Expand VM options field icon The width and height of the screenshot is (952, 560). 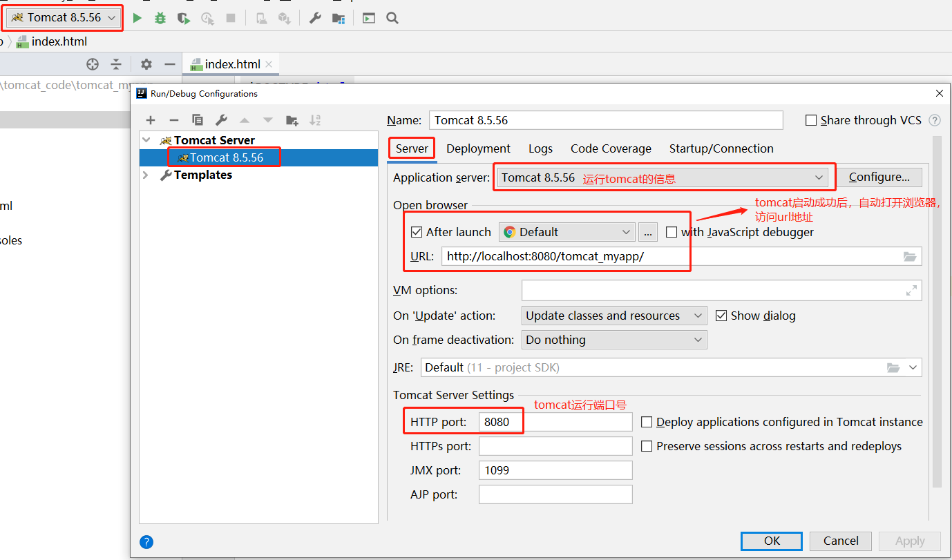(911, 291)
